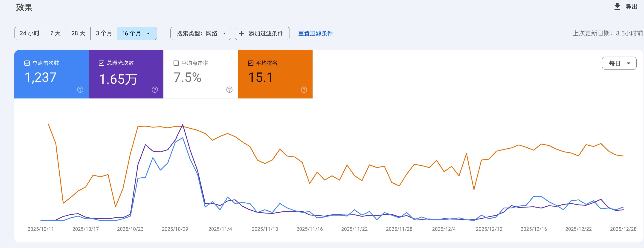
Task: Click the 重置过滤条件 link
Action: 315,34
